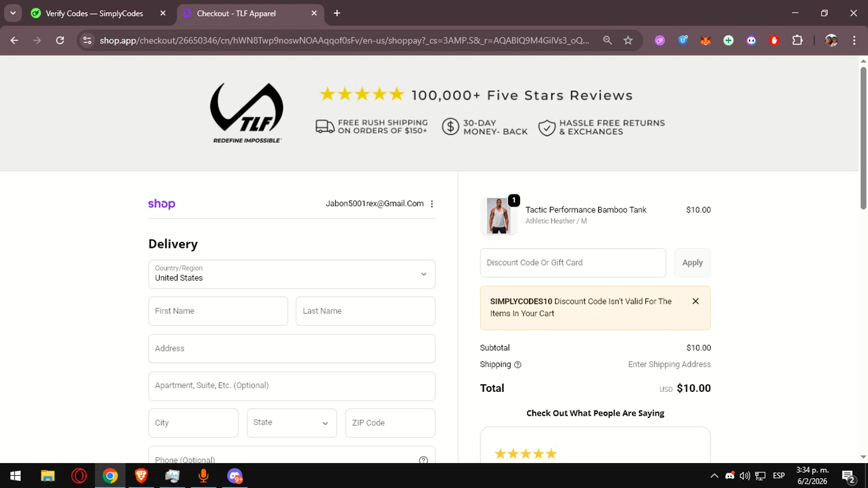868x488 pixels.
Task: Click 'Check Out What People Are Saying'
Action: (x=595, y=413)
